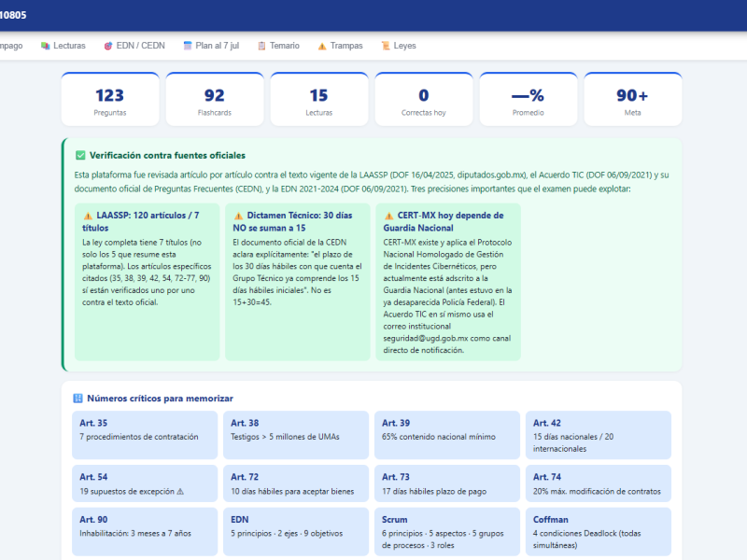Click warning icon in Dictamen Técnico card
Image resolution: width=747 pixels, height=560 pixels.
239,216
